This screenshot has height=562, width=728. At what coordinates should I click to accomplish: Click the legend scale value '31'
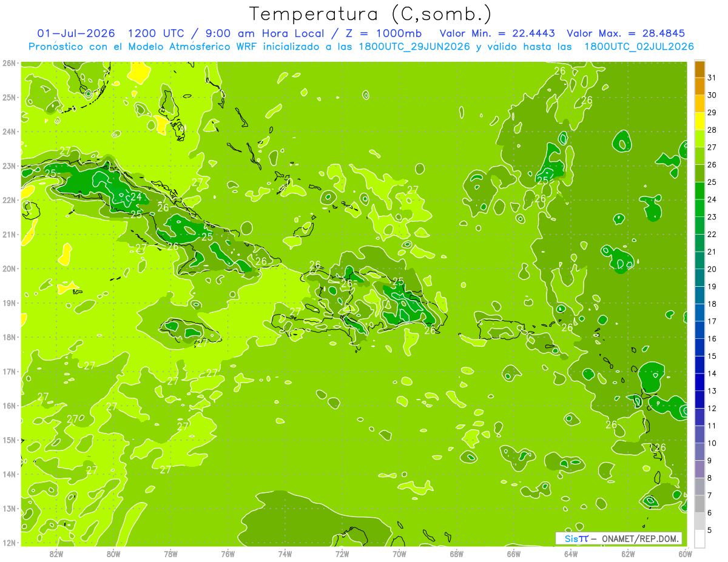[x=712, y=78]
